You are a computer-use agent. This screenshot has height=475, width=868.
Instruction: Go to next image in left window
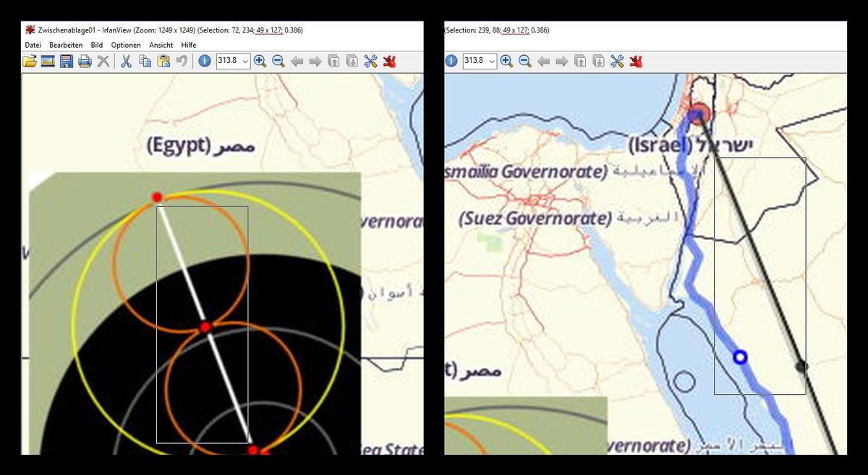315,61
